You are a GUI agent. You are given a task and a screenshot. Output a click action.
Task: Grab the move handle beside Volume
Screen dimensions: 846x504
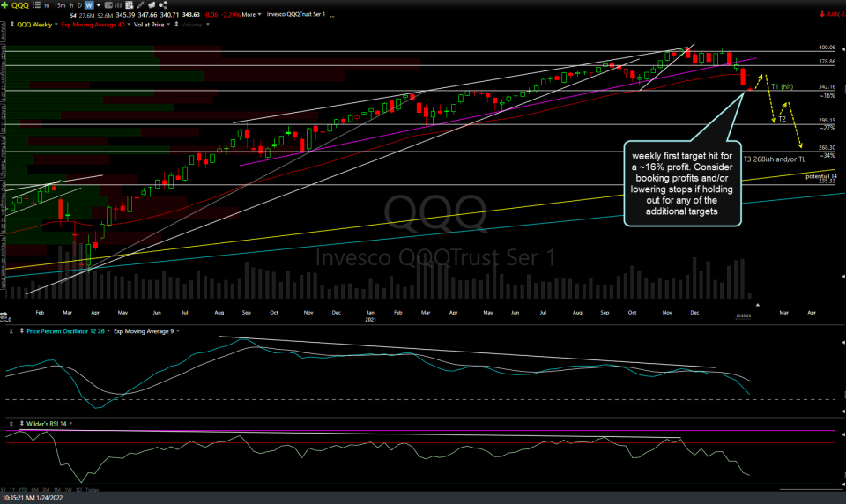click(x=176, y=25)
